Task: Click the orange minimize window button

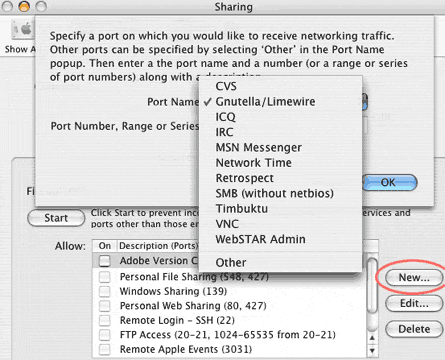Action: tap(24, 6)
